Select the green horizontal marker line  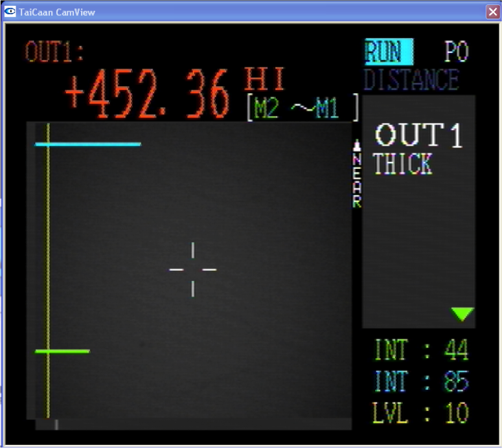click(x=62, y=352)
